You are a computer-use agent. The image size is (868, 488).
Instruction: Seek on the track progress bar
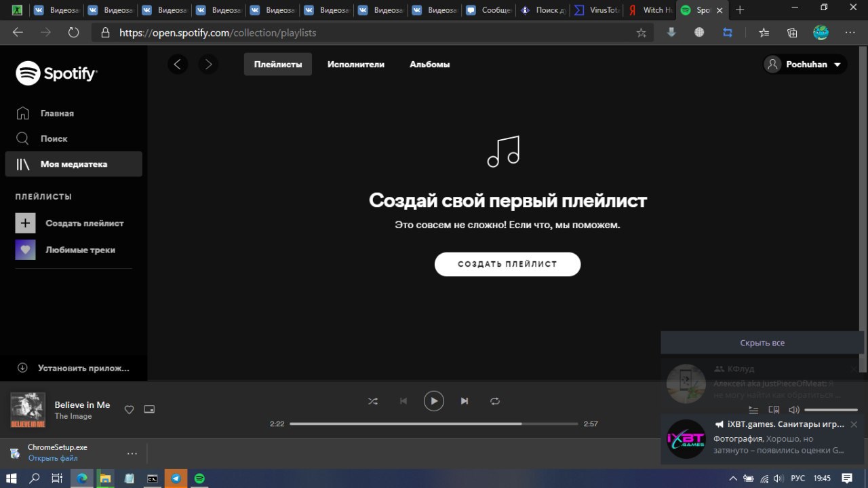[434, 424]
